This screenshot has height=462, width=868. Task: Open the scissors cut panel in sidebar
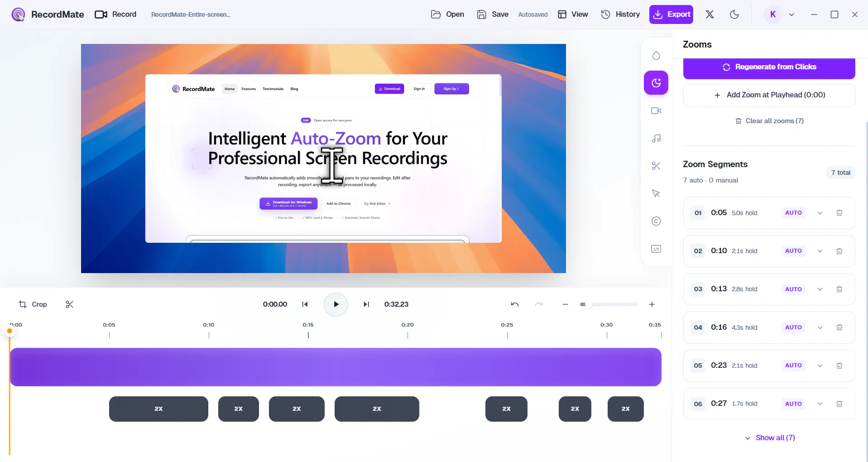coord(656,166)
